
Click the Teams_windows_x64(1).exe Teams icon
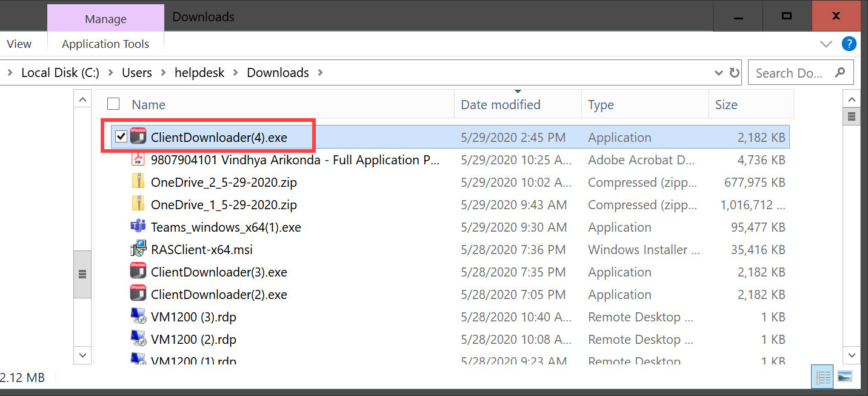coord(139,227)
